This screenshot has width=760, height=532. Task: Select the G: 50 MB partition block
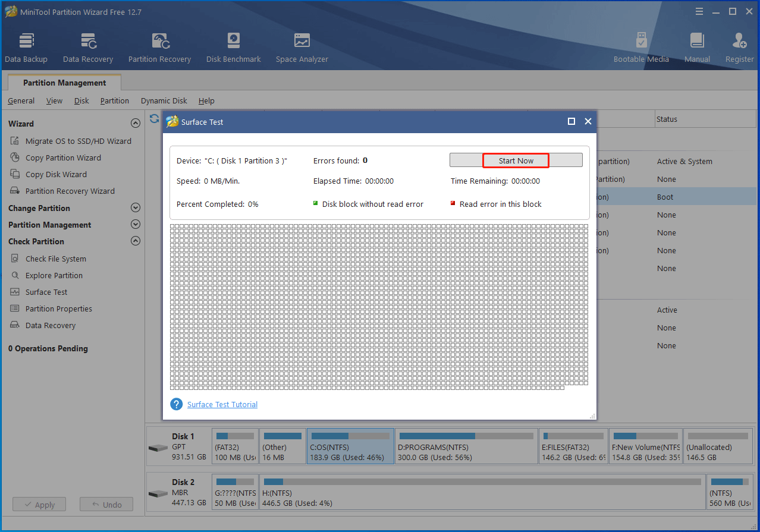(x=235, y=493)
